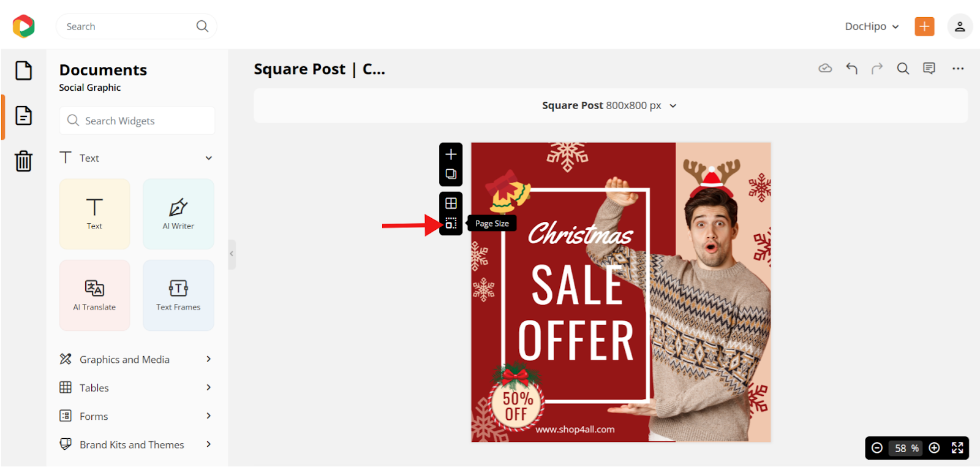
Task: Add a new page with plus icon
Action: [x=451, y=154]
